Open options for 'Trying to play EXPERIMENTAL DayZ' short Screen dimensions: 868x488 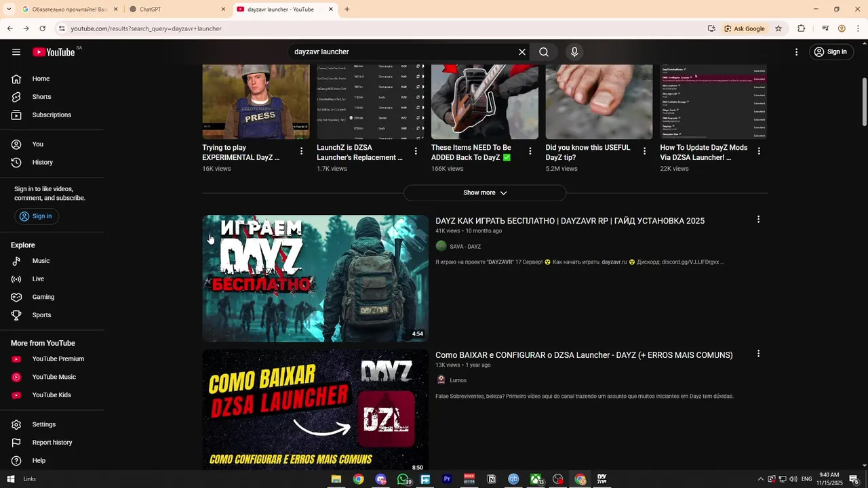click(301, 151)
